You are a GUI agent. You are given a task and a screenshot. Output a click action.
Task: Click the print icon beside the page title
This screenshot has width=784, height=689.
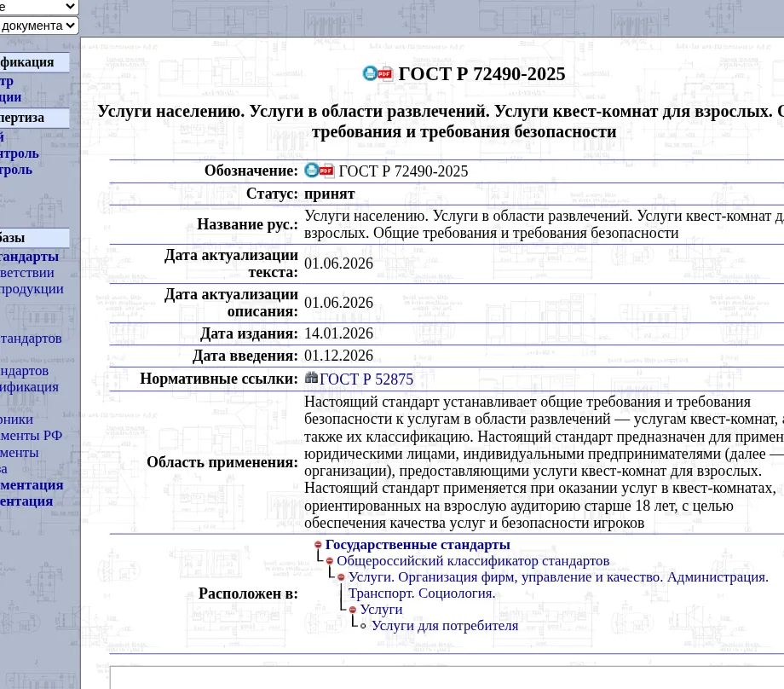pos(370,73)
